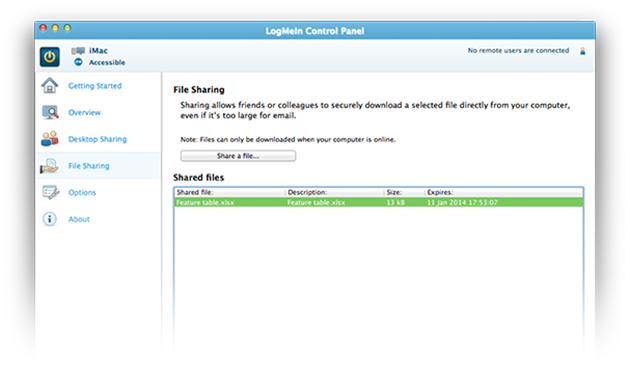Click the File Sharing hand icon

point(49,166)
